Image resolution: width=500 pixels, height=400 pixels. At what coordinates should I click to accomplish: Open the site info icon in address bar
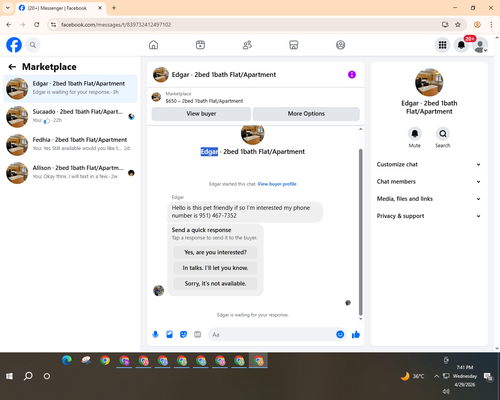[53, 25]
